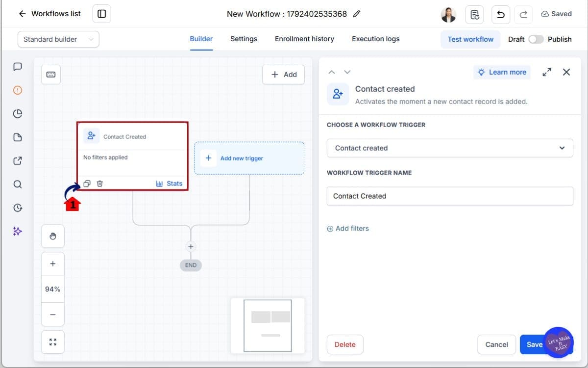588x368 pixels.
Task: Activate the hand pan tool
Action: [53, 237]
